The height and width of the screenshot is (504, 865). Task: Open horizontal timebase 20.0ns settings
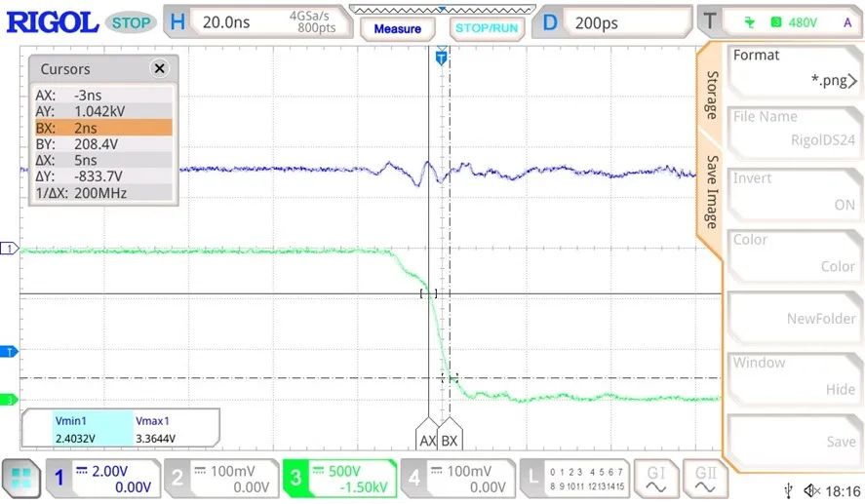257,22
